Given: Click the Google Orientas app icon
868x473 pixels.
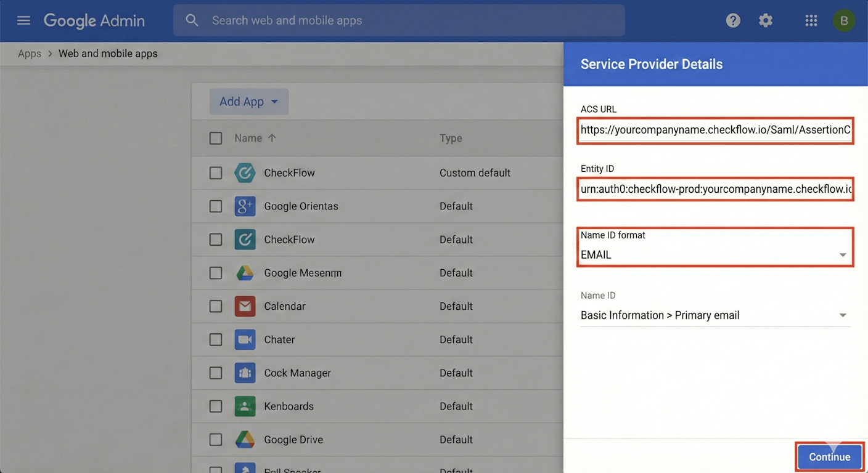Looking at the screenshot, I should [x=245, y=206].
